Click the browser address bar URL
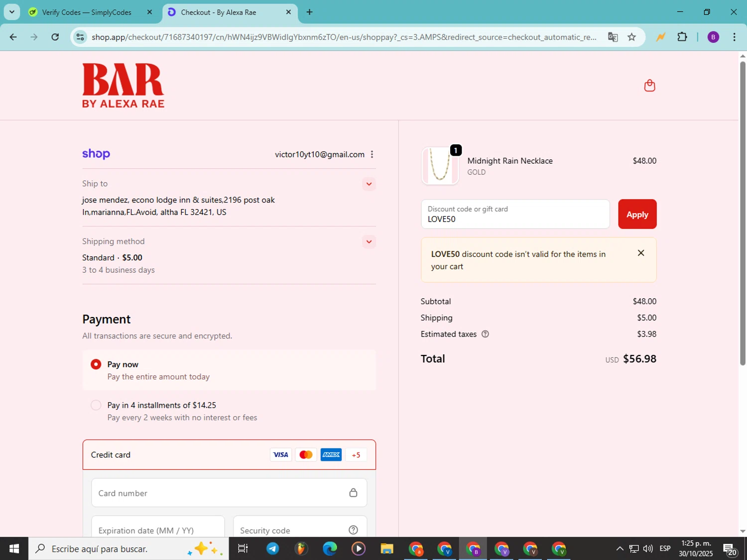The height and width of the screenshot is (560, 747). point(344,37)
